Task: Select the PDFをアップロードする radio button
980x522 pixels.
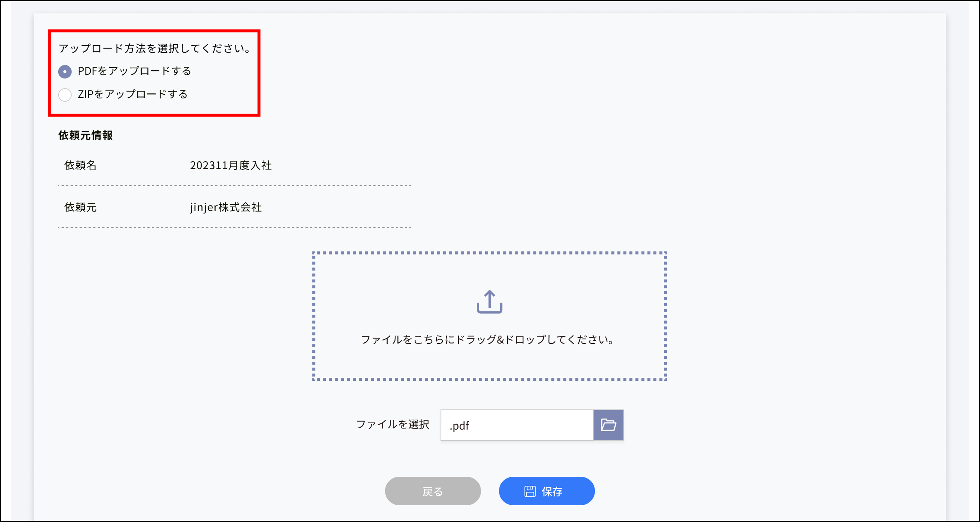Action: coord(65,71)
